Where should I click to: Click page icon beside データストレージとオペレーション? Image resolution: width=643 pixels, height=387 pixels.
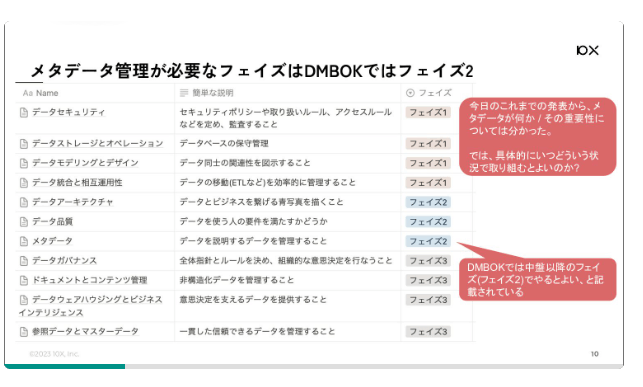(x=24, y=143)
